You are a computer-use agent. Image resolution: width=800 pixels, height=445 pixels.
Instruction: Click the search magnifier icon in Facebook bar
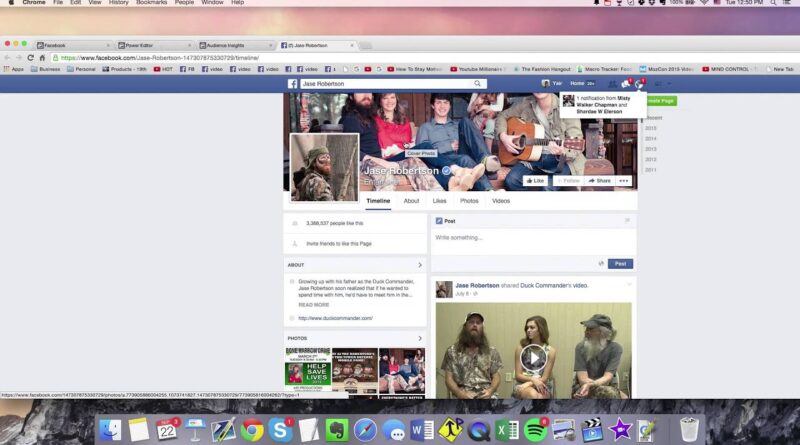coord(480,84)
